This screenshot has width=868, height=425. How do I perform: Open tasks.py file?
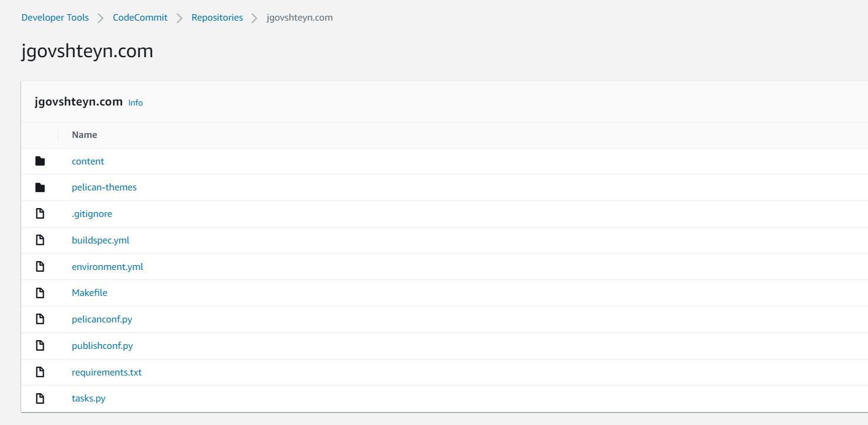tap(88, 398)
